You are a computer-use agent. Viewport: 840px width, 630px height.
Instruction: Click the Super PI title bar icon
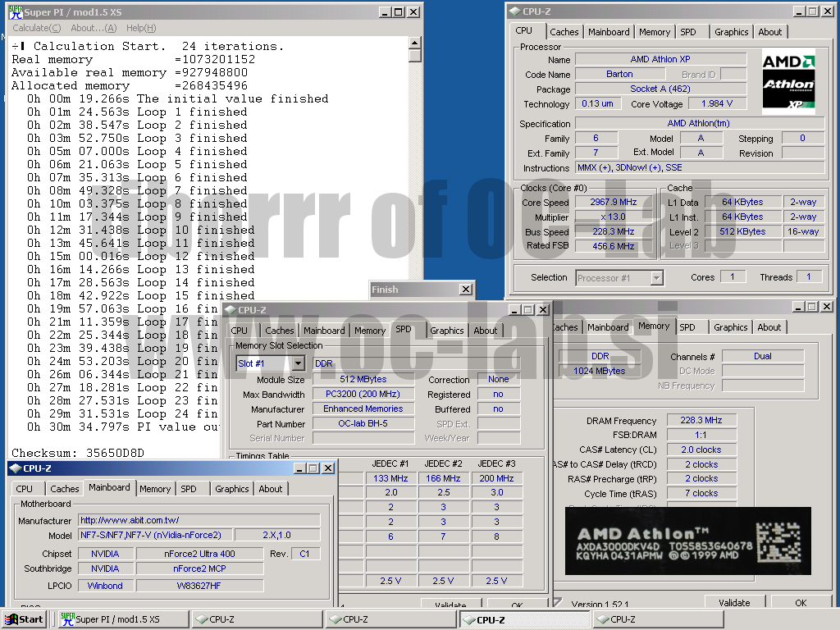[16, 11]
